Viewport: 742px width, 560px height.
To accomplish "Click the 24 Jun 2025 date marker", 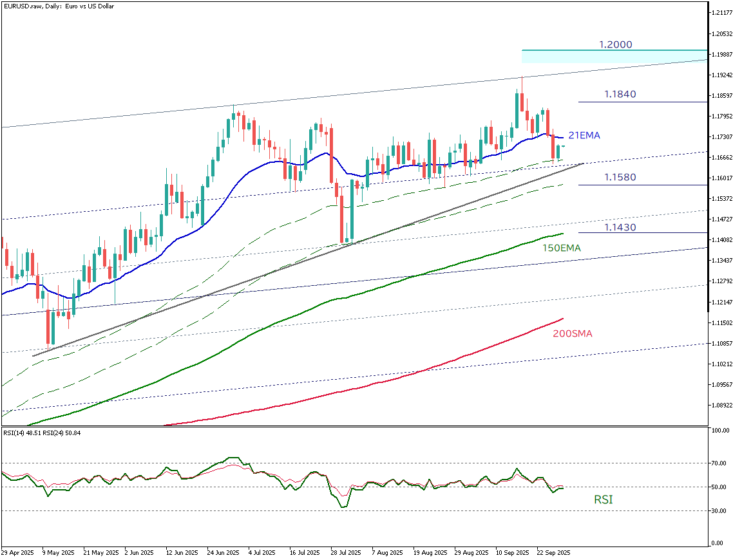I will pyautogui.click(x=222, y=553).
